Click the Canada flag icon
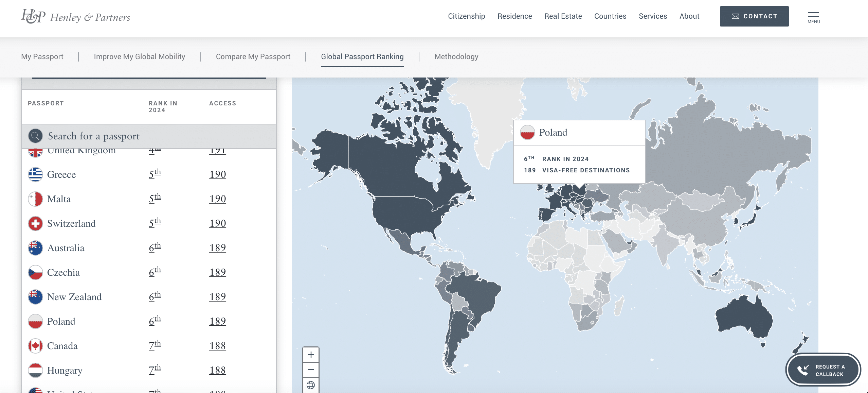 pos(35,346)
